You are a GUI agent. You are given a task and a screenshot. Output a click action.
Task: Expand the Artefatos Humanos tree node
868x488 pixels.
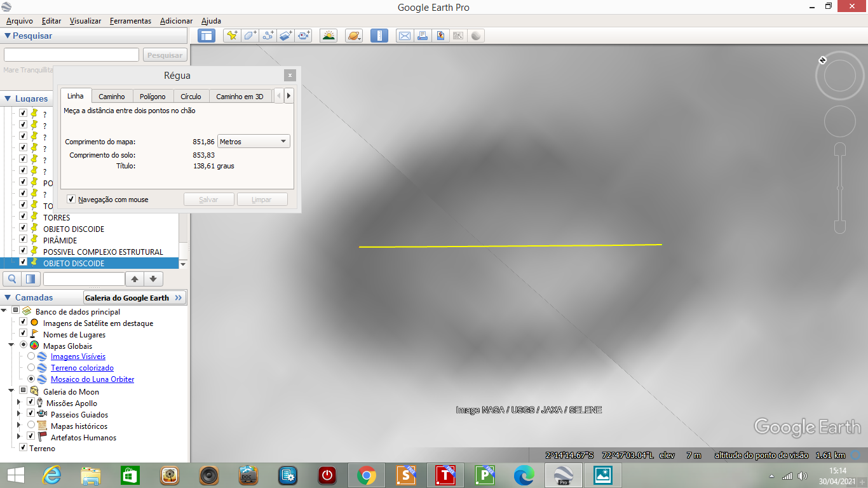19,437
